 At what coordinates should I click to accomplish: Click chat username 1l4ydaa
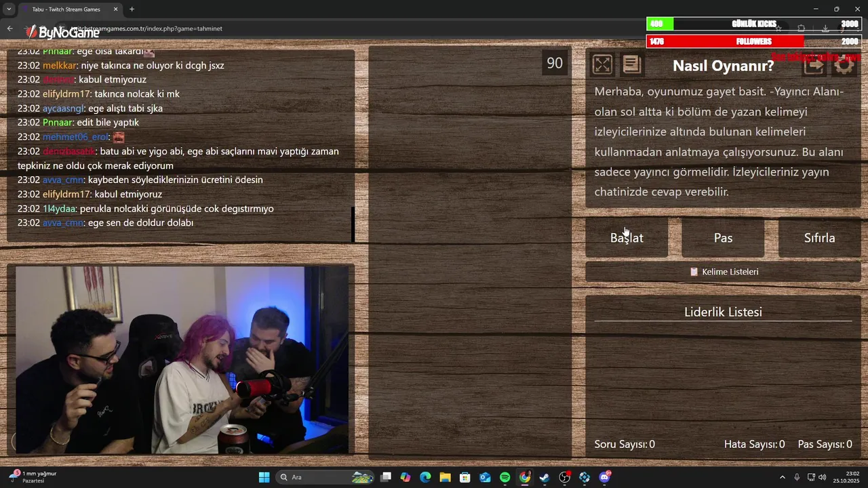pos(60,209)
